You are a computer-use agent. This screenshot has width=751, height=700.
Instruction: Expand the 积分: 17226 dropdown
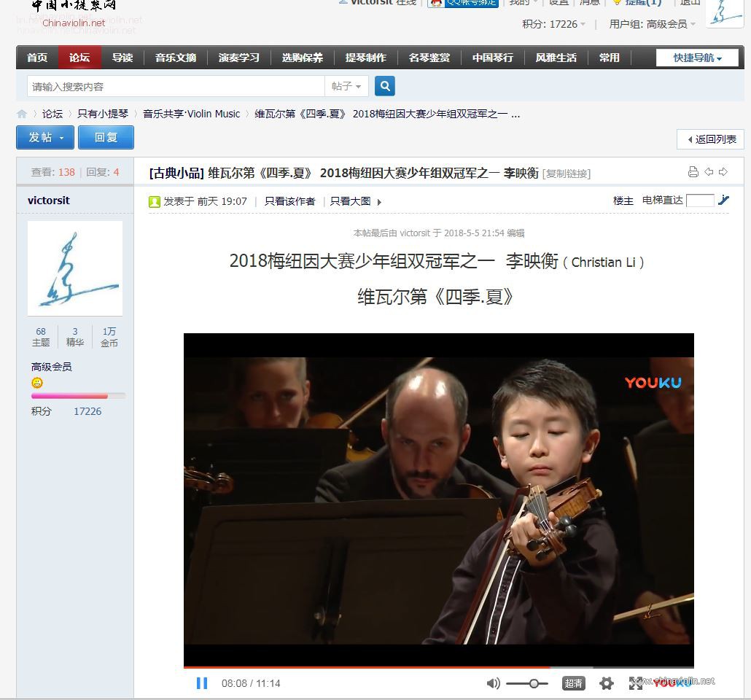553,24
